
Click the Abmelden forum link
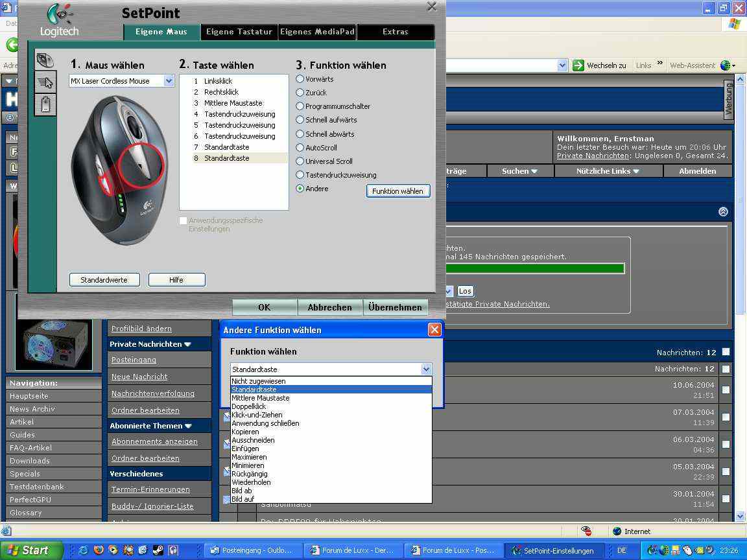[x=698, y=171]
